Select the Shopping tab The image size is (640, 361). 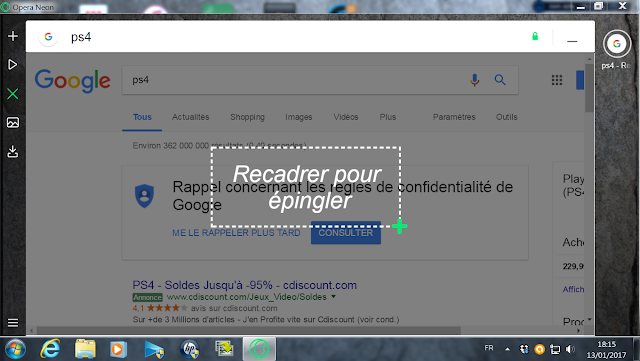247,117
